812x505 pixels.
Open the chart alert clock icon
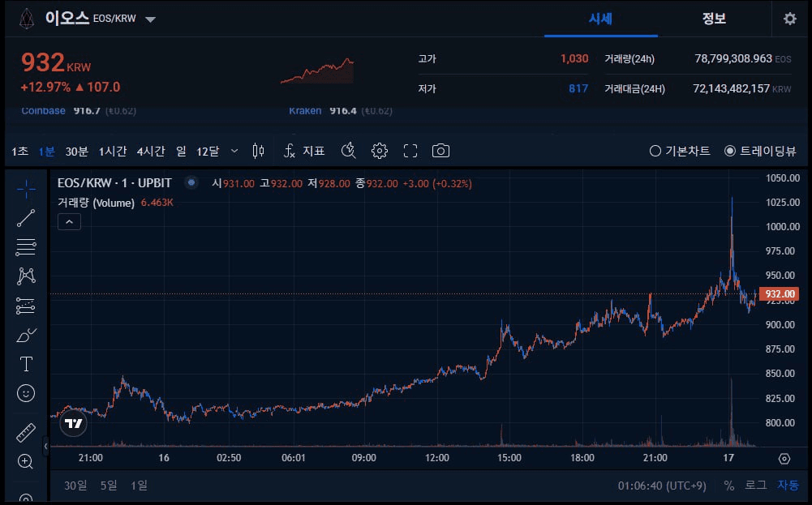(349, 151)
